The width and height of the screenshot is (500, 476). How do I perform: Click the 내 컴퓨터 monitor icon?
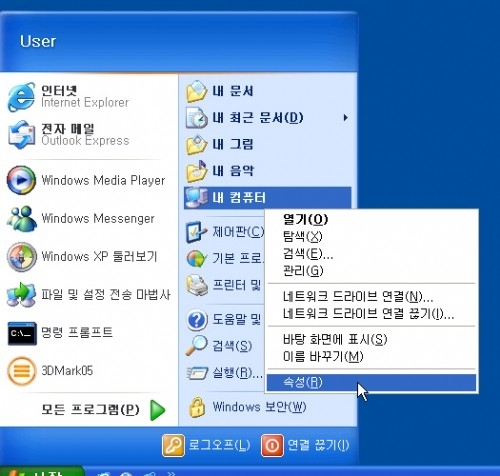(197, 198)
